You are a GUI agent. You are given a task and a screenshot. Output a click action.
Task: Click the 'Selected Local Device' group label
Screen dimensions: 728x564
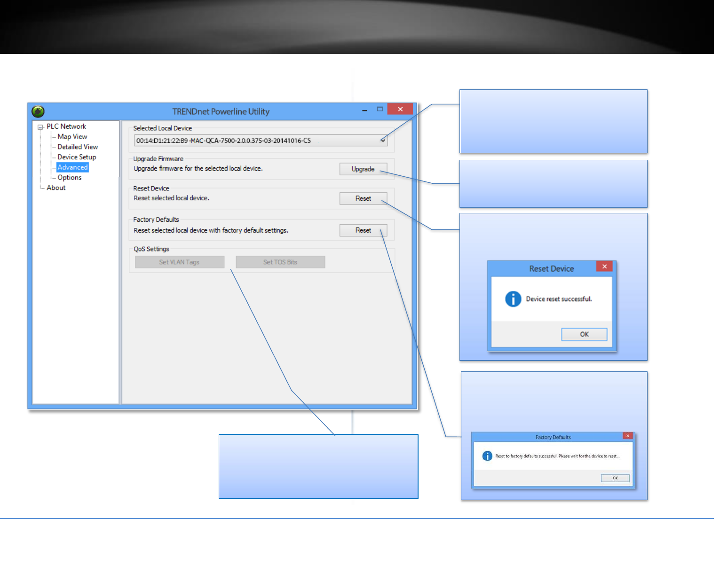[162, 128]
